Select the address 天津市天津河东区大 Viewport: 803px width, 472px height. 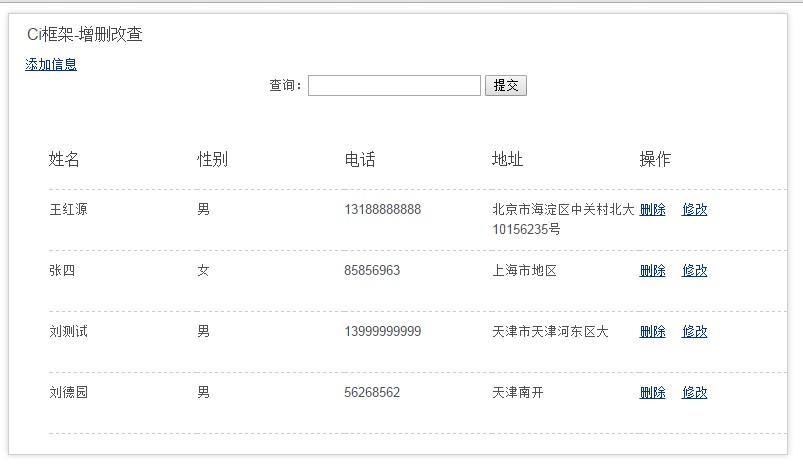pyautogui.click(x=551, y=332)
